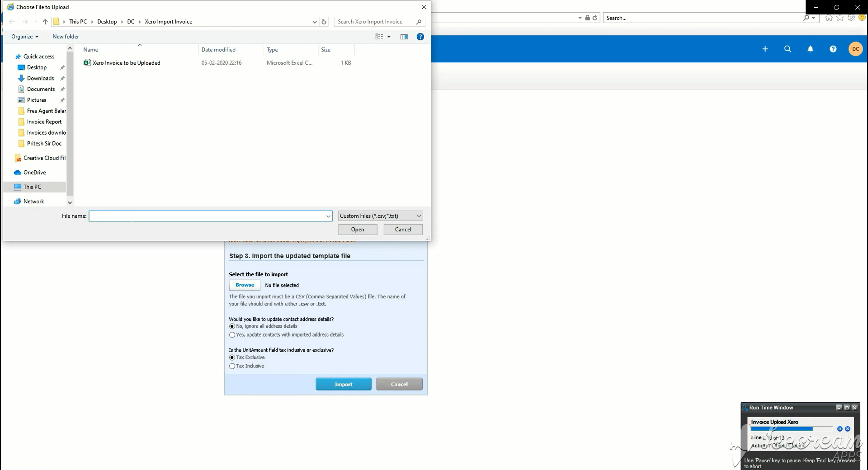
Task: Click navigation pane scrollbar down arrow
Action: 70,202
